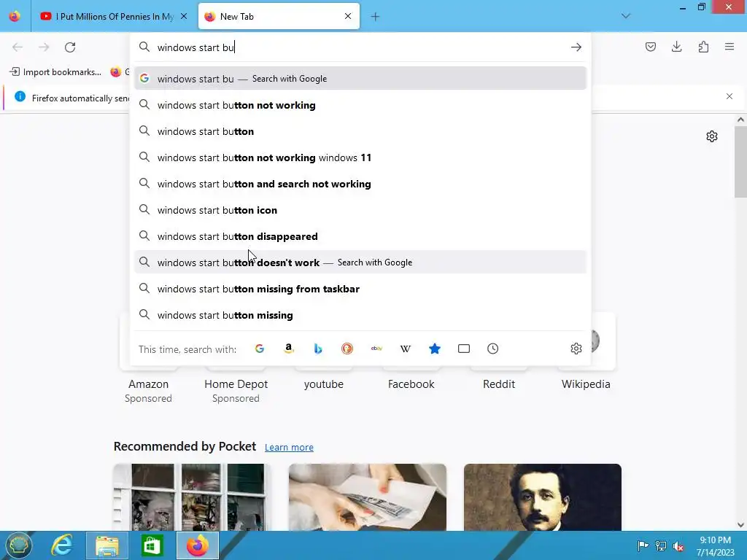Select suggestion 'windows start button not working'

click(360, 105)
